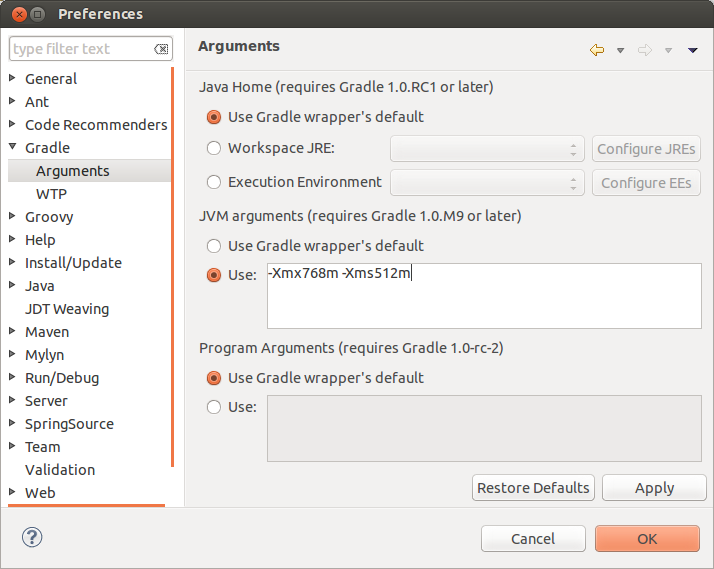Select the Java category label
This screenshot has height=569, width=714.
(x=40, y=286)
